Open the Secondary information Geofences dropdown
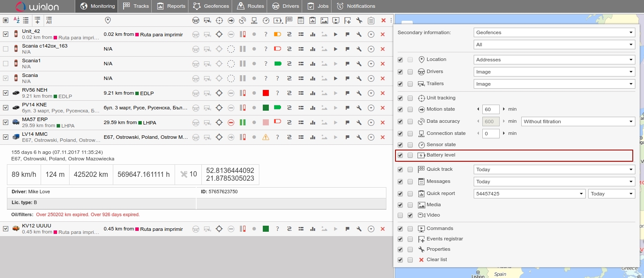The height and width of the screenshot is (278, 644). (554, 32)
